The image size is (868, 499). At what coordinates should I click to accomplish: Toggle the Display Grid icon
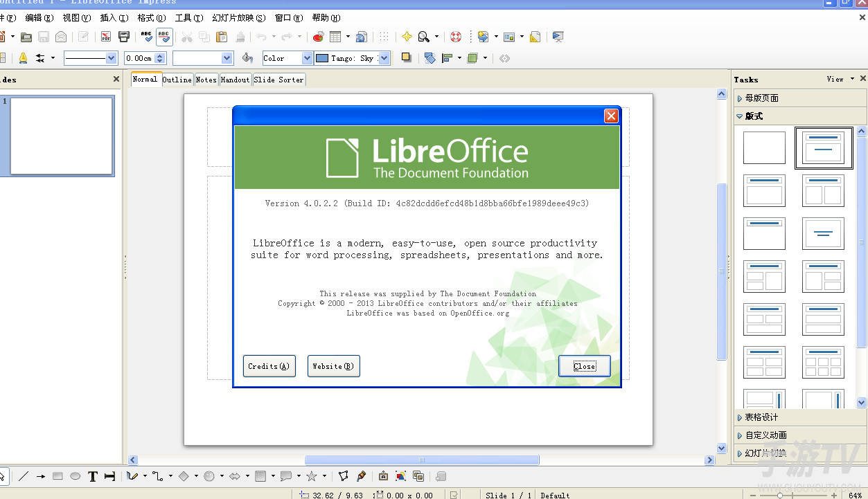coord(383,37)
